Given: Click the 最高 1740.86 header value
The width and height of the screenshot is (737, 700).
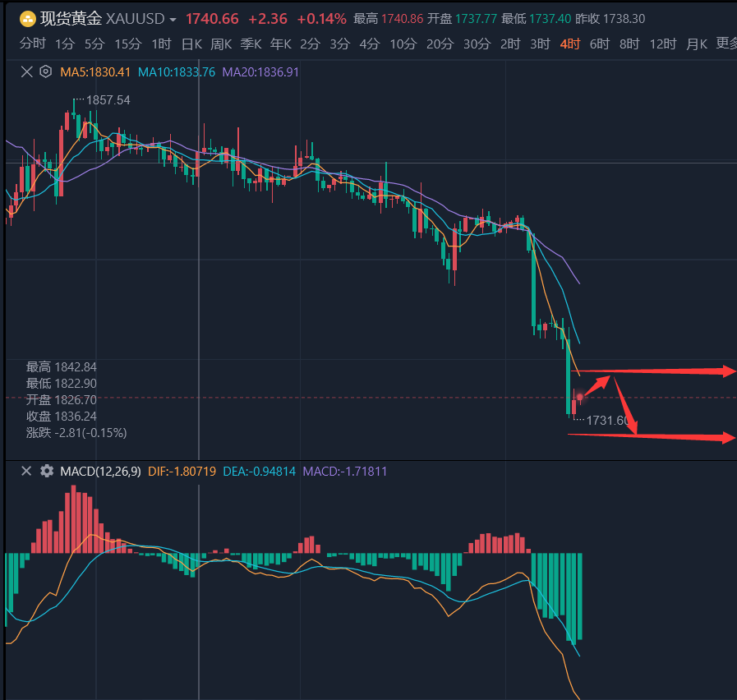Looking at the screenshot, I should click(x=389, y=19).
